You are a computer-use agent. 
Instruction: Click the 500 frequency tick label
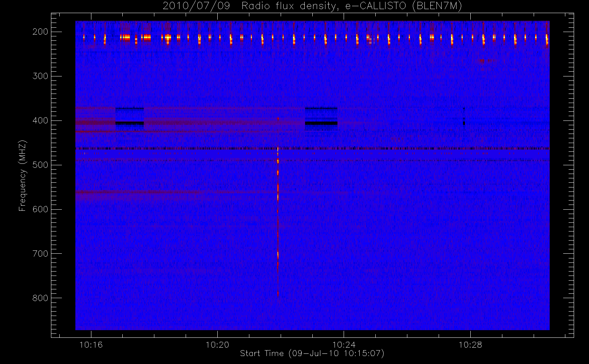coord(40,165)
